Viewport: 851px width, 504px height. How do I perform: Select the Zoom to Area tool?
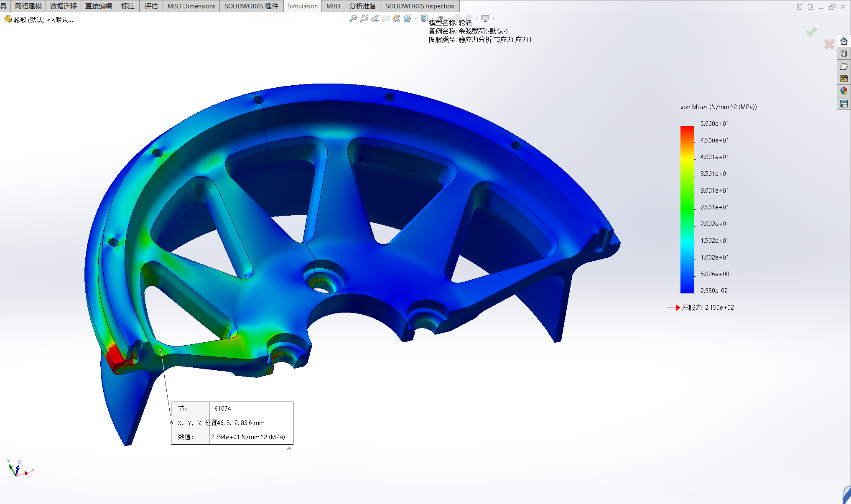point(364,18)
